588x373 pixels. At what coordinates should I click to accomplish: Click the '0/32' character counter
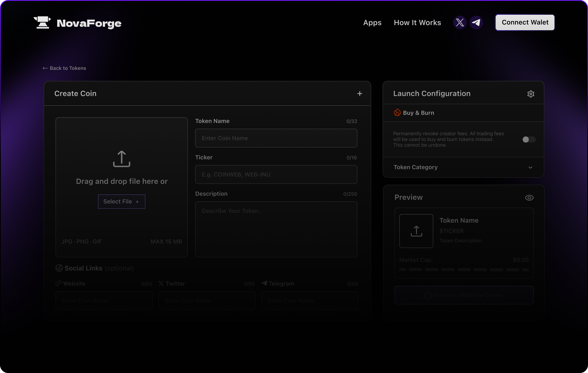pyautogui.click(x=352, y=121)
